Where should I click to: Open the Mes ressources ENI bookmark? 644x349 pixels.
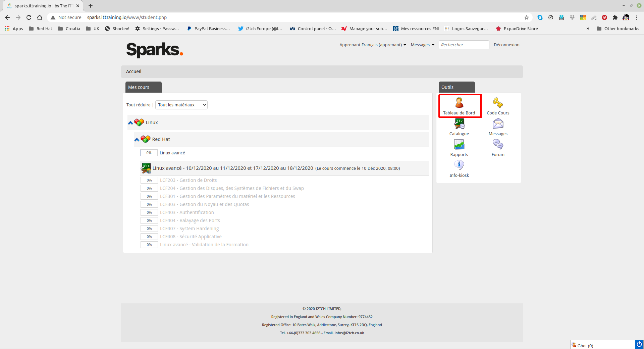tap(416, 29)
